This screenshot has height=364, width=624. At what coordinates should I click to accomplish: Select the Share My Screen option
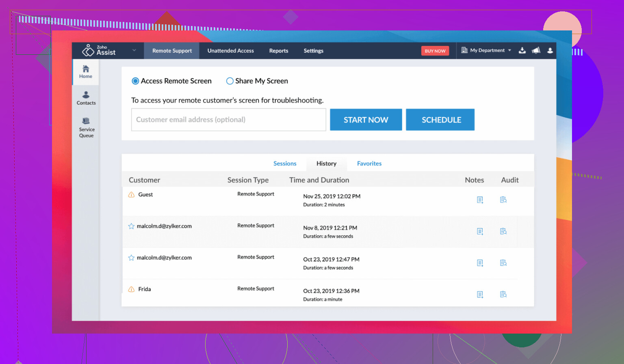[230, 81]
